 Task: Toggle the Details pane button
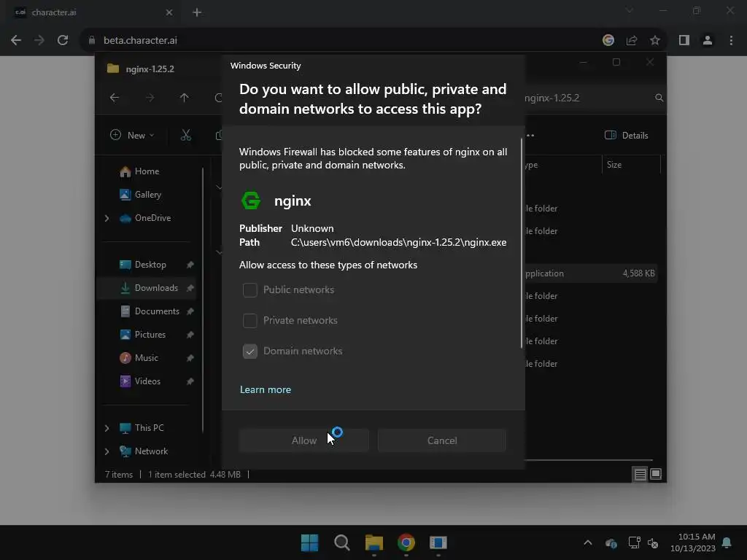point(626,135)
